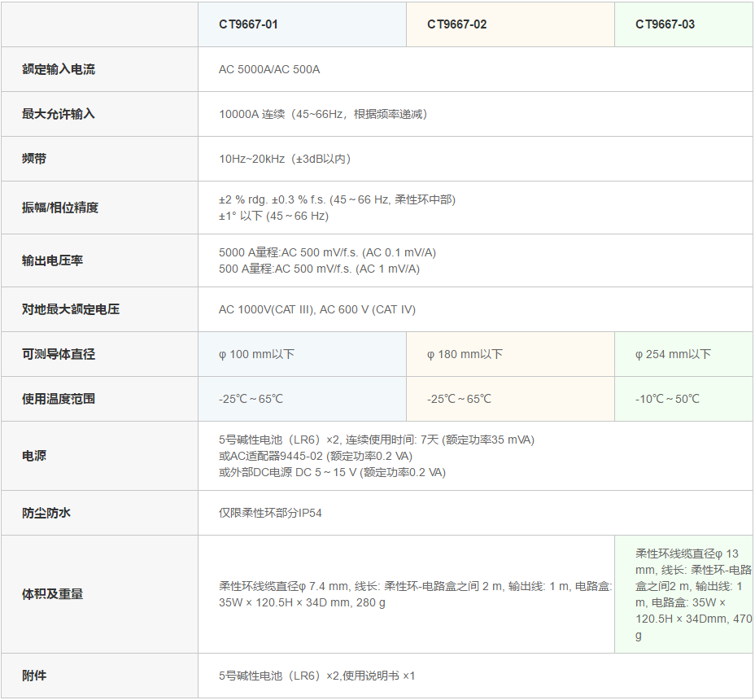Select the 使用温度范围 row label
This screenshot has height=700, width=755.
coord(59,399)
